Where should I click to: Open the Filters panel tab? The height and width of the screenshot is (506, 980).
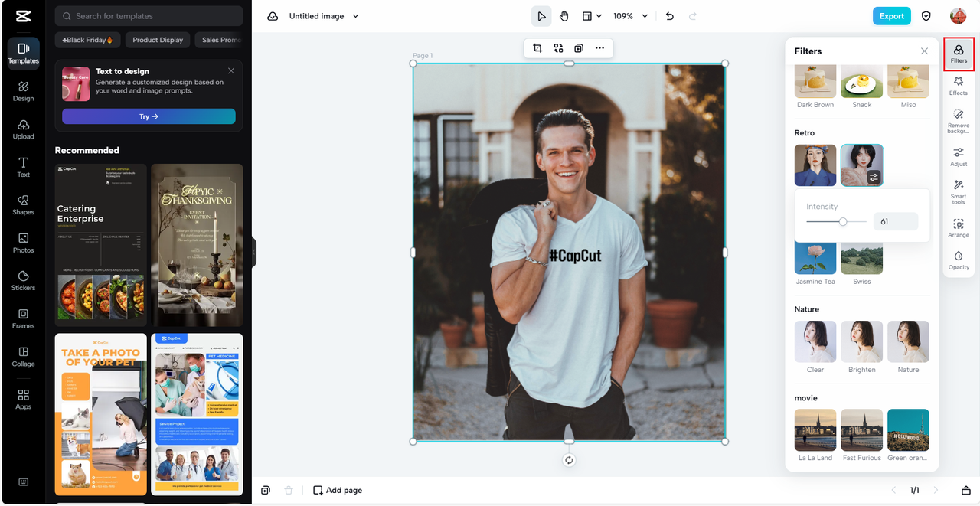[959, 54]
